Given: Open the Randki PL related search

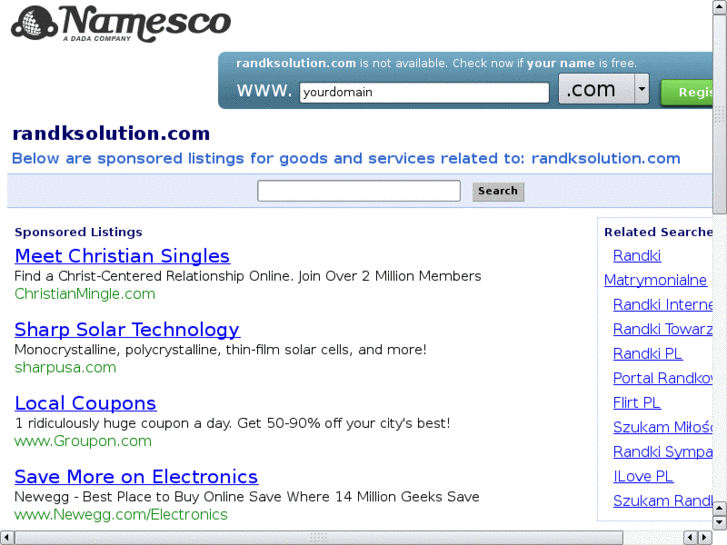Looking at the screenshot, I should click(647, 354).
